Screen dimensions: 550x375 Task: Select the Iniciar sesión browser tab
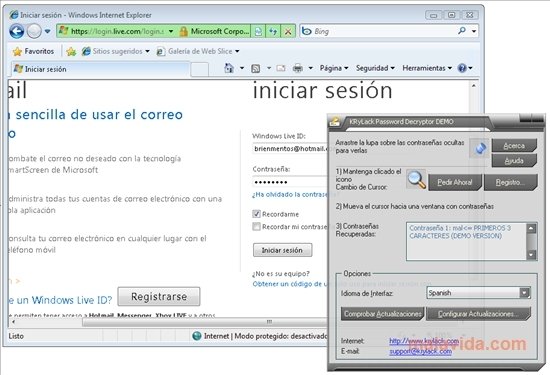[x=101, y=69]
